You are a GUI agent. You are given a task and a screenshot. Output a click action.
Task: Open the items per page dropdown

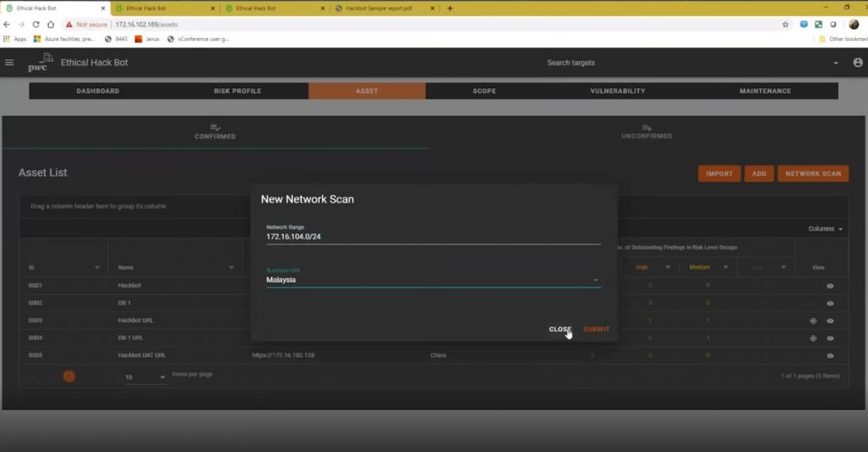click(x=144, y=377)
